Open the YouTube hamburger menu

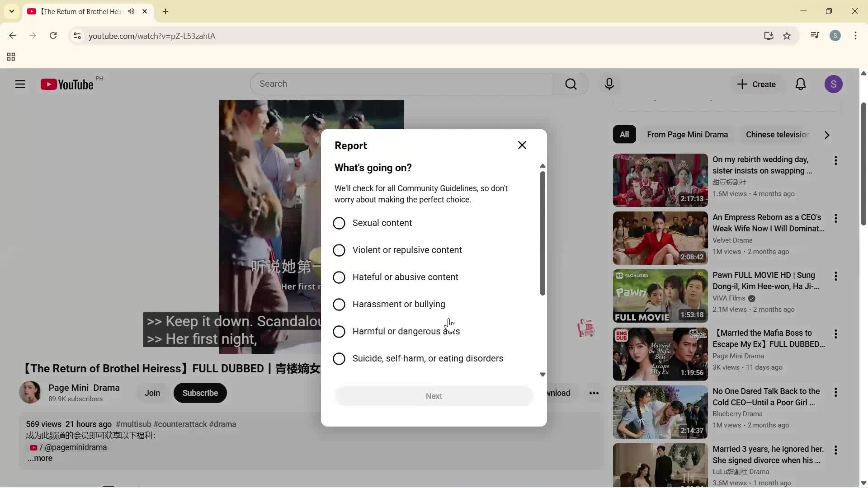pyautogui.click(x=20, y=84)
